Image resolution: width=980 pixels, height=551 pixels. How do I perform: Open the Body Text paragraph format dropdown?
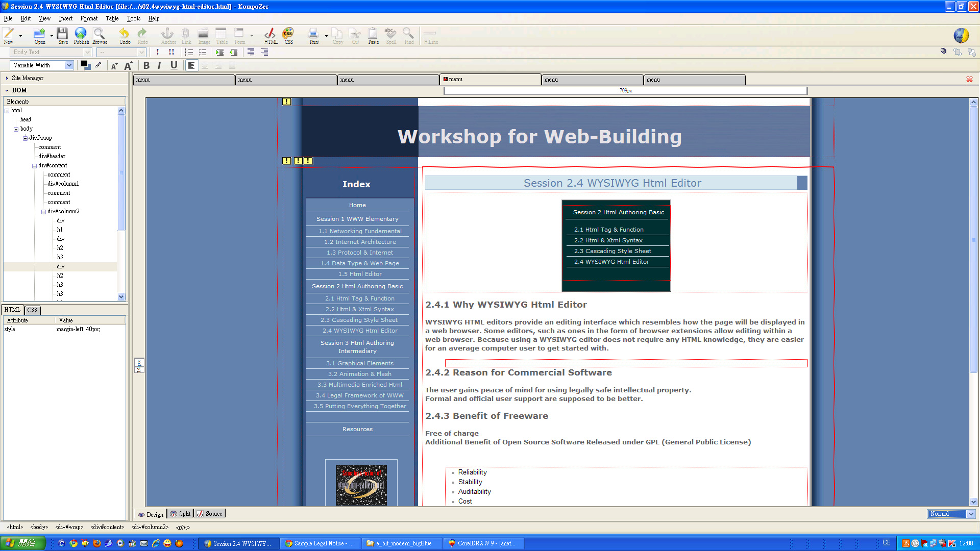tap(87, 52)
